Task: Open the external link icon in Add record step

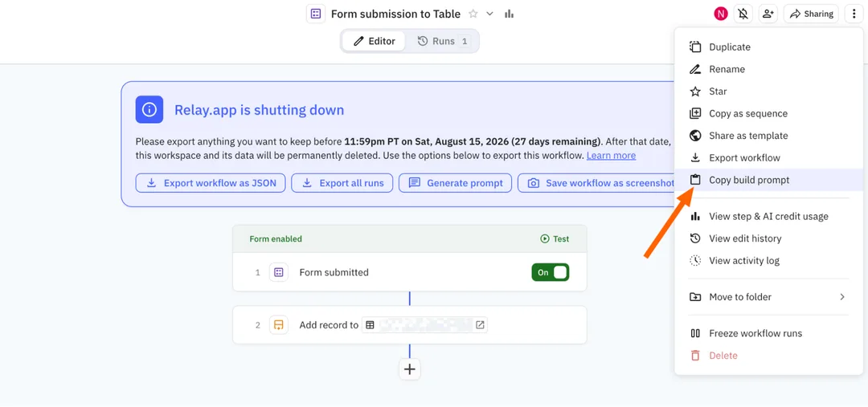Action: click(480, 325)
